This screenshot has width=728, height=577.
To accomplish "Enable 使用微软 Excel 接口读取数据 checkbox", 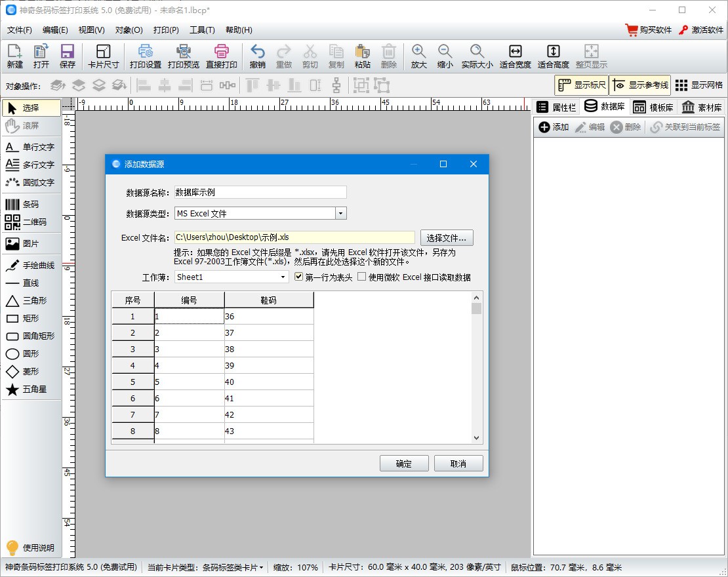I will 362,277.
